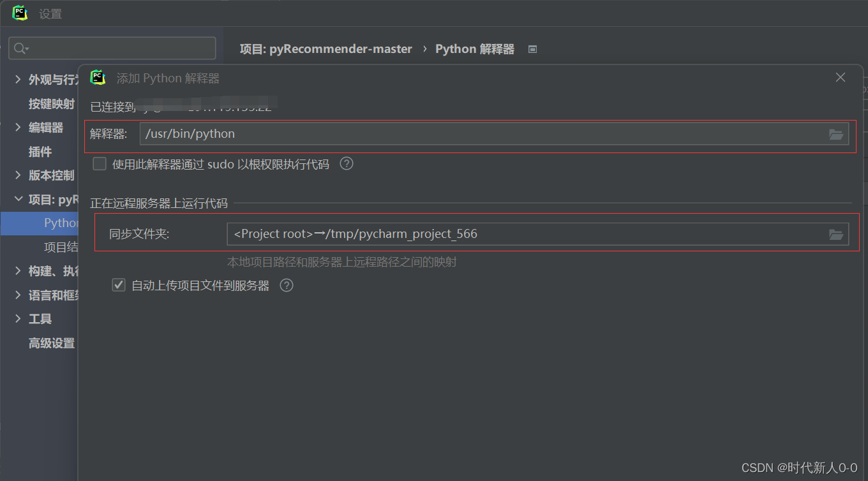The image size is (868, 481).
Task: Click the interpreter path input showing /usr/bin/python
Action: pos(447,135)
